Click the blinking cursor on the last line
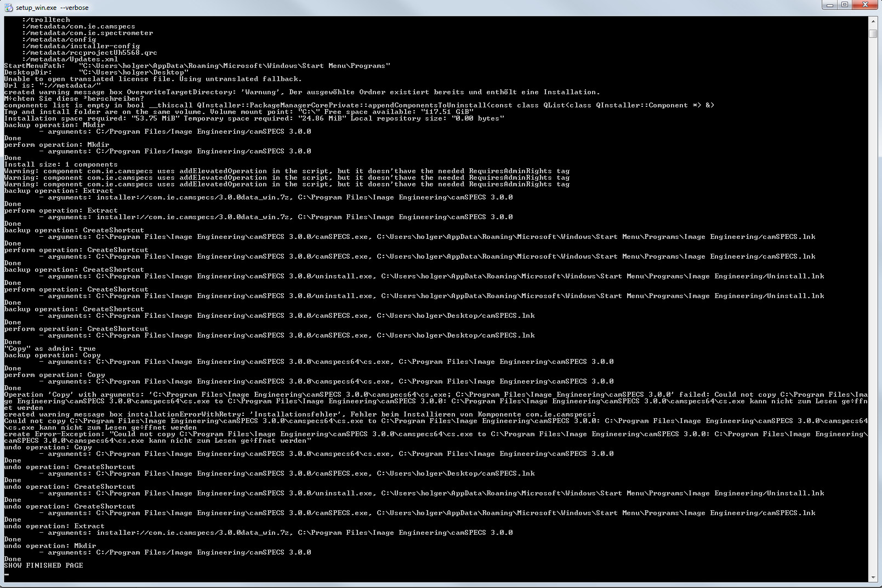This screenshot has width=882, height=588. (7, 574)
